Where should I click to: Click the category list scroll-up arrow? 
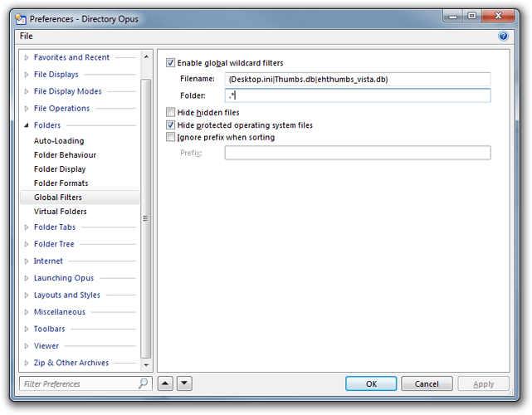pos(146,56)
